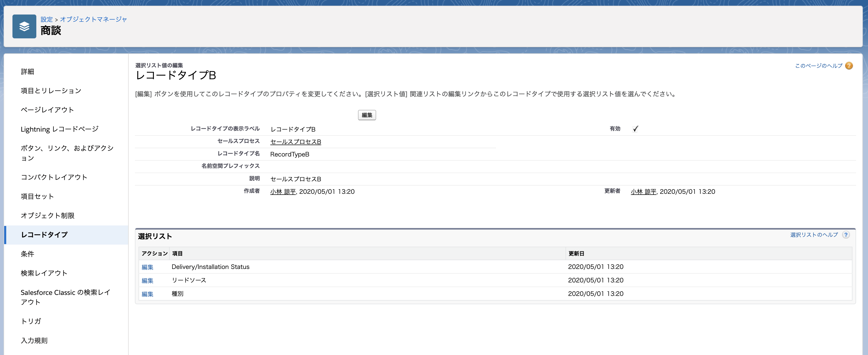Select 入力規則 in the sidebar
This screenshot has width=868, height=355.
(x=34, y=340)
